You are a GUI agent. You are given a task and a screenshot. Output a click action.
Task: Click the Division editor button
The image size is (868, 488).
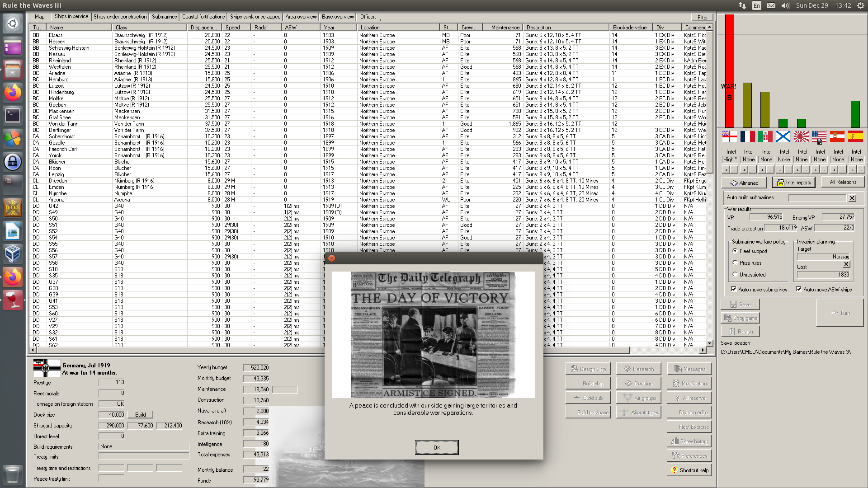pyautogui.click(x=689, y=412)
